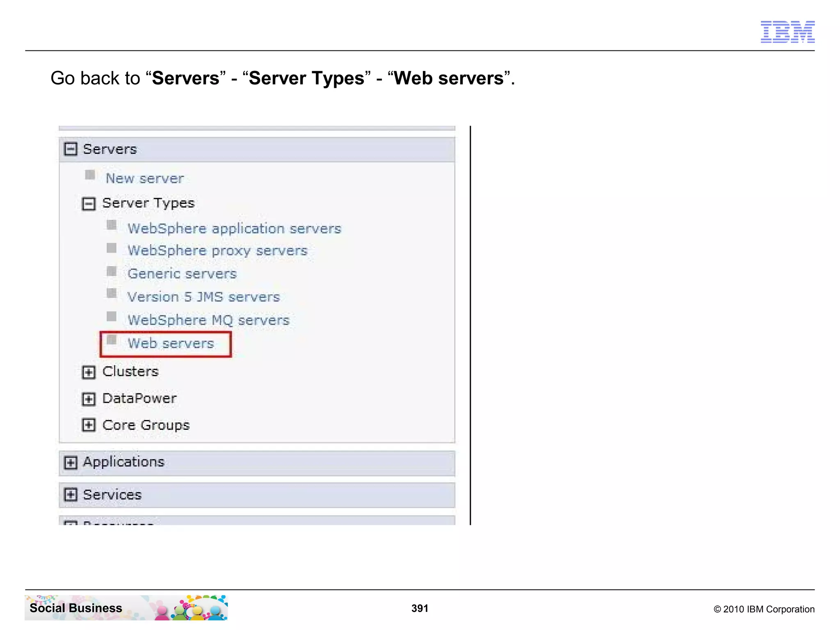Expand the Core Groups node
The width and height of the screenshot is (840, 630).
89,425
